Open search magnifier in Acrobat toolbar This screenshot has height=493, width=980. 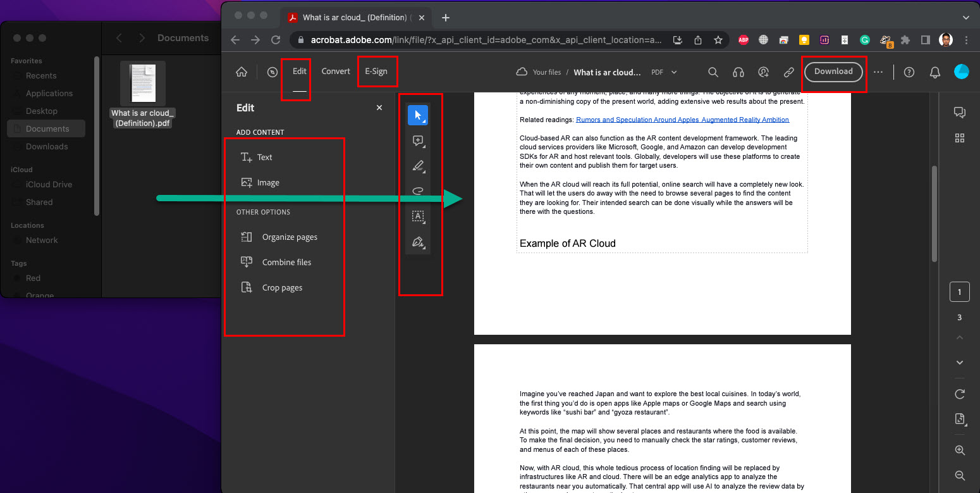tap(713, 72)
